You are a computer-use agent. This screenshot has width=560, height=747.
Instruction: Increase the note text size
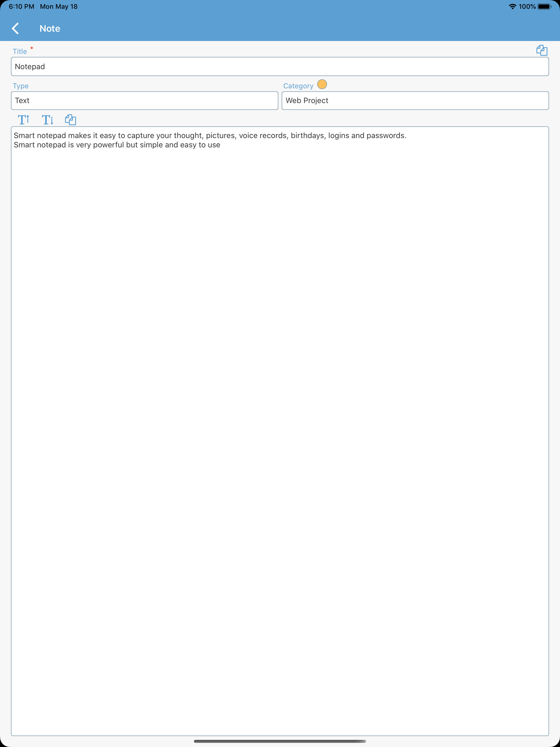pyautogui.click(x=24, y=119)
